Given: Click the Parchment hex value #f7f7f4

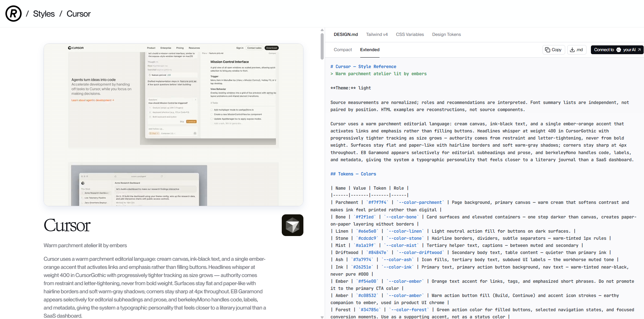Looking at the screenshot, I should pyautogui.click(x=377, y=203).
